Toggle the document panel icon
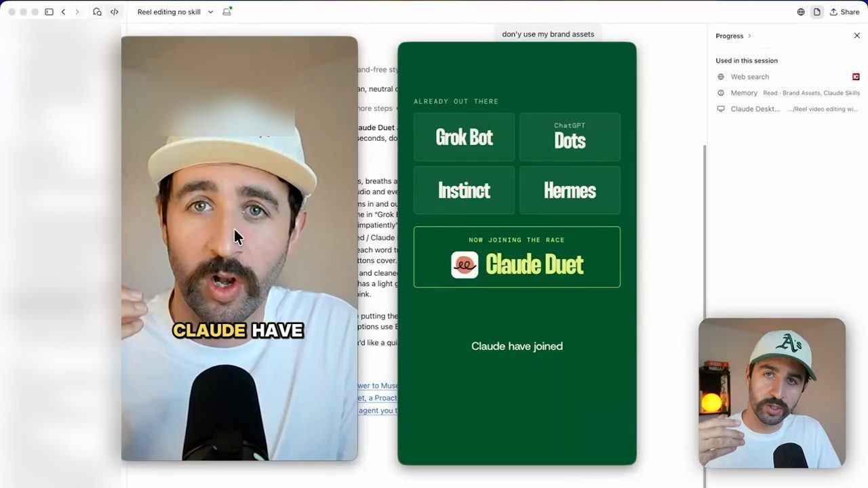 pyautogui.click(x=817, y=12)
